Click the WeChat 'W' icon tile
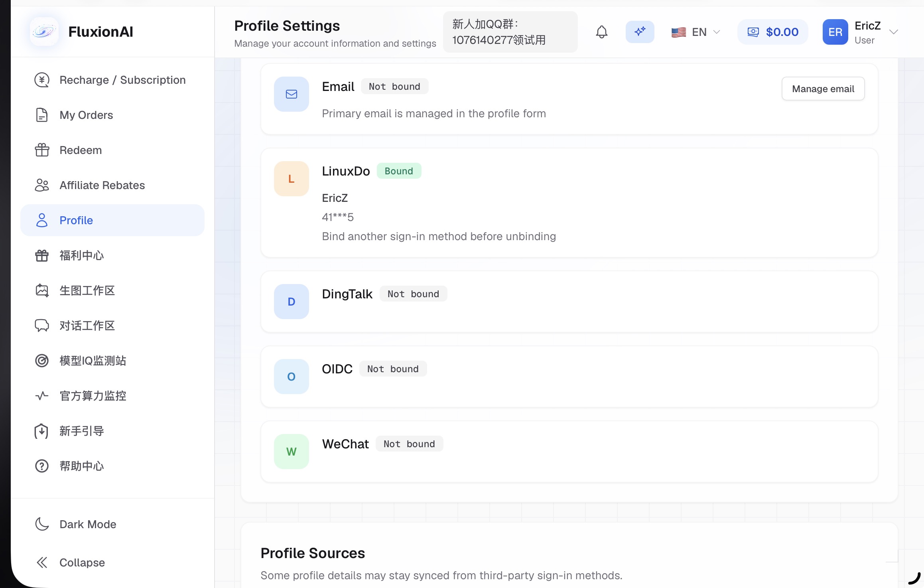Image resolution: width=924 pixels, height=588 pixels. [292, 452]
